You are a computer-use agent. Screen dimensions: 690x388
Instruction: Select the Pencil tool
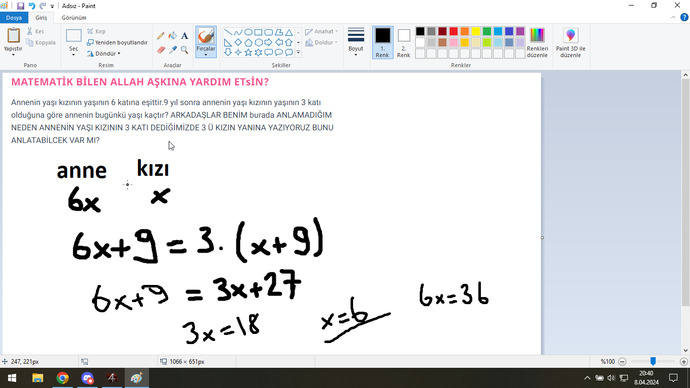pyautogui.click(x=161, y=36)
